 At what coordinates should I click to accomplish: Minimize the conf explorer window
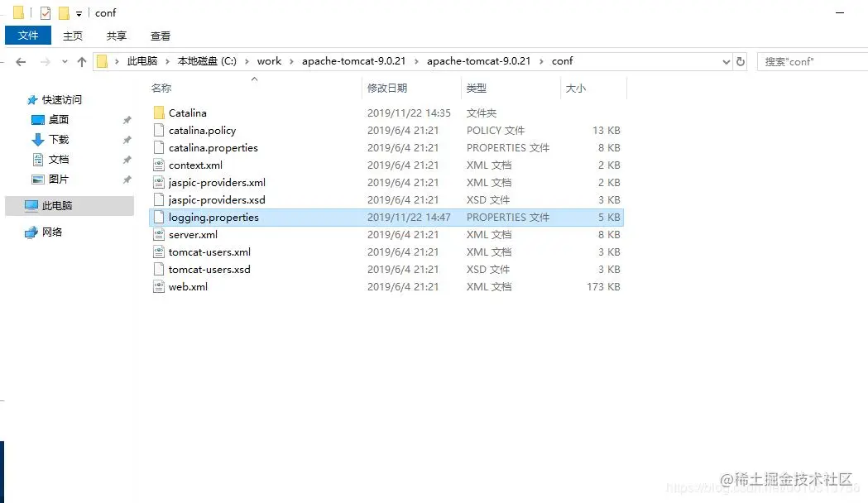pos(840,12)
